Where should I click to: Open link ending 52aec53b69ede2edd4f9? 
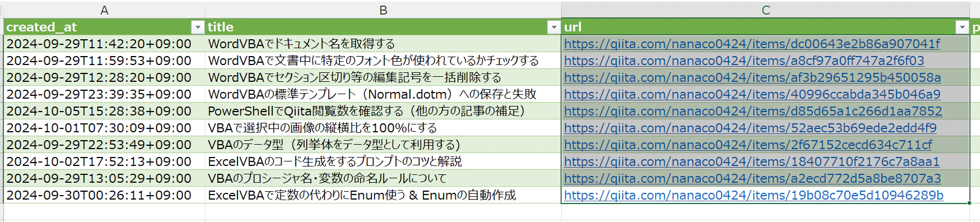pyautogui.click(x=750, y=128)
